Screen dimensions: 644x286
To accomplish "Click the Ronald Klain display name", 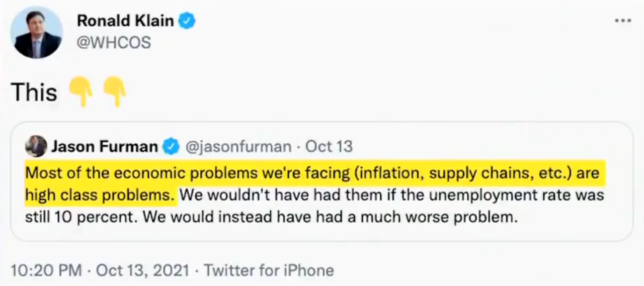I will [125, 22].
